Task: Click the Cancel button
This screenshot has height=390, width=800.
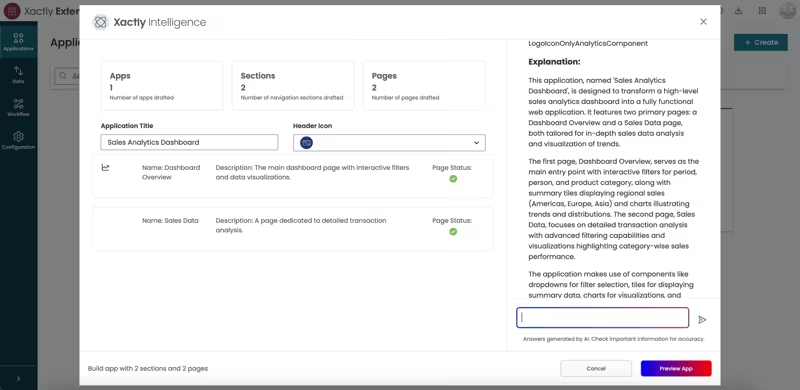Action: 596,369
